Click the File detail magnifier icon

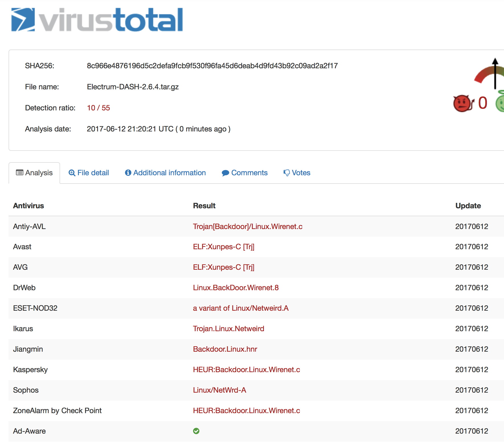point(72,173)
